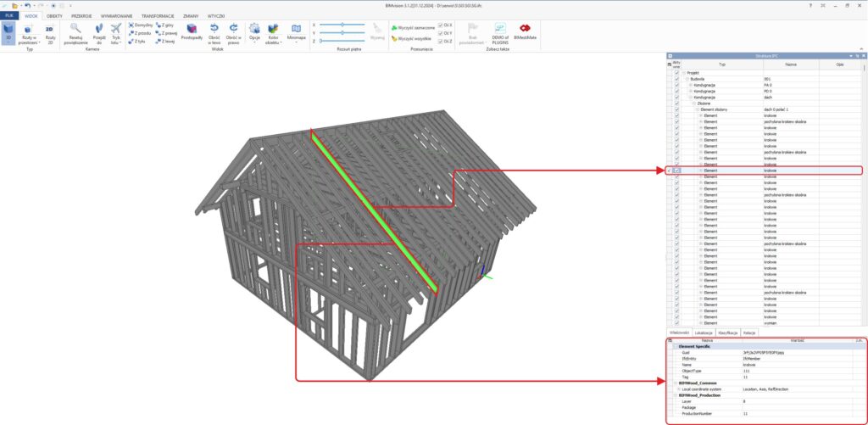Viewport: 868px width, 425px height.
Task: Collapse the Złożone tree node
Action: tap(693, 103)
